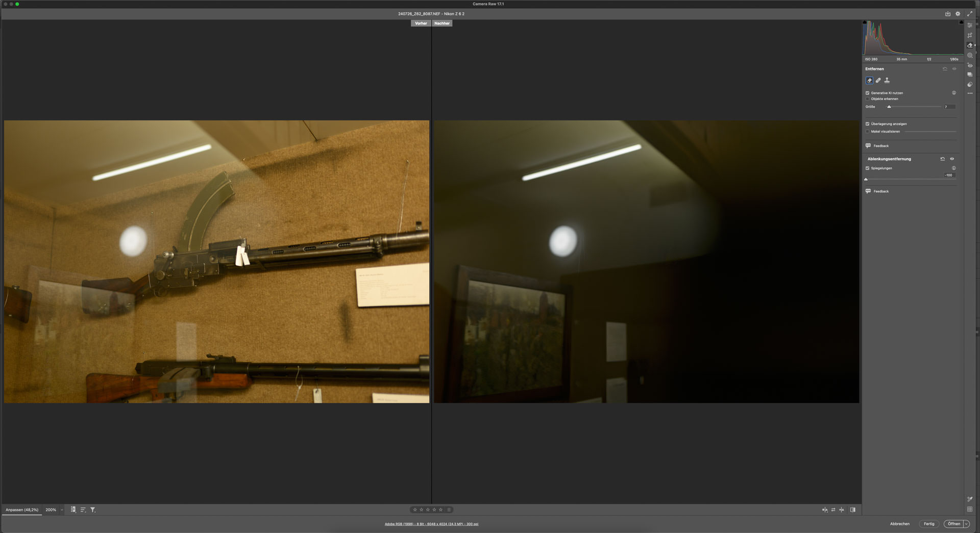Image resolution: width=980 pixels, height=533 pixels.
Task: Toggle the Entfernen panel eye visibility
Action: (954, 69)
